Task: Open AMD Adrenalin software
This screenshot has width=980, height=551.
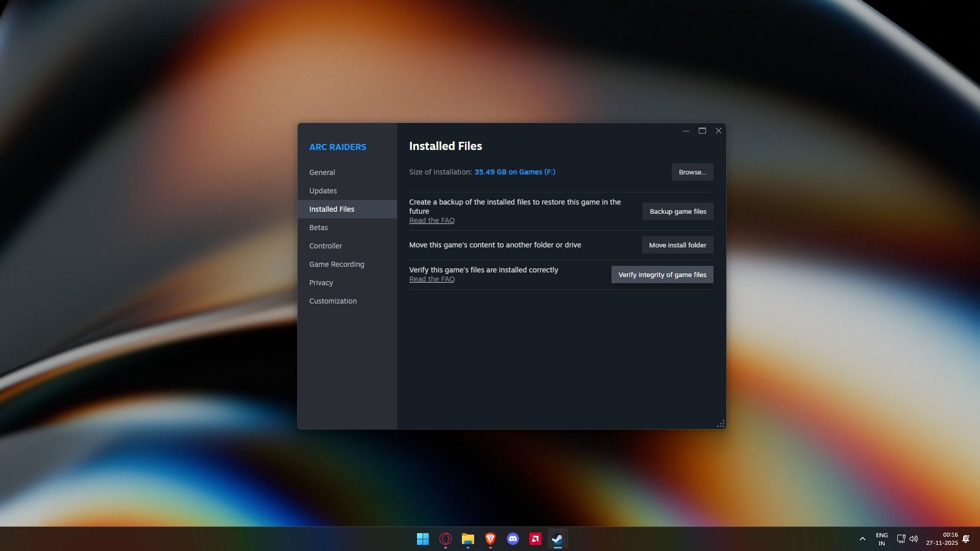Action: point(535,539)
